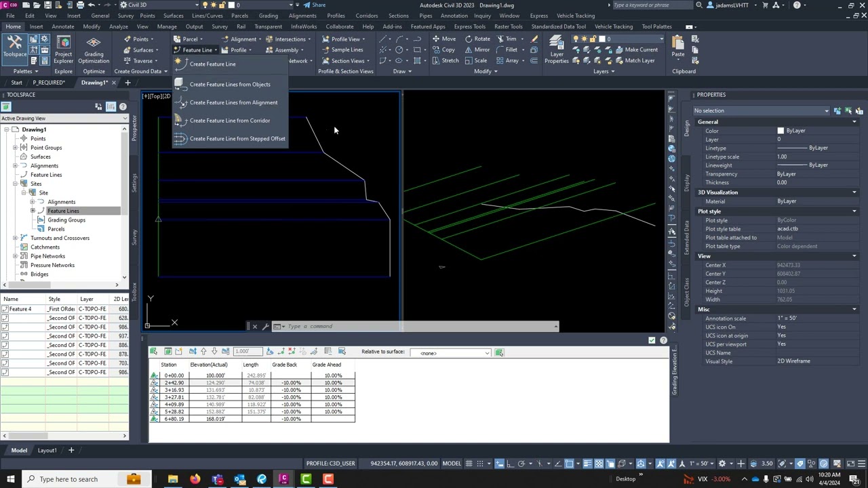The width and height of the screenshot is (868, 488).
Task: Open Toolspace help question-mark icon
Action: (123, 106)
